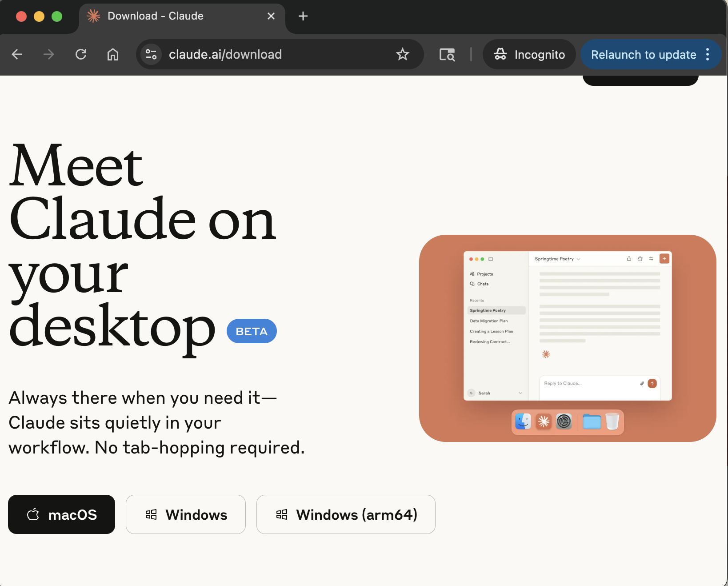
Task: Click System Settings icon in illustrated dock
Action: click(564, 421)
